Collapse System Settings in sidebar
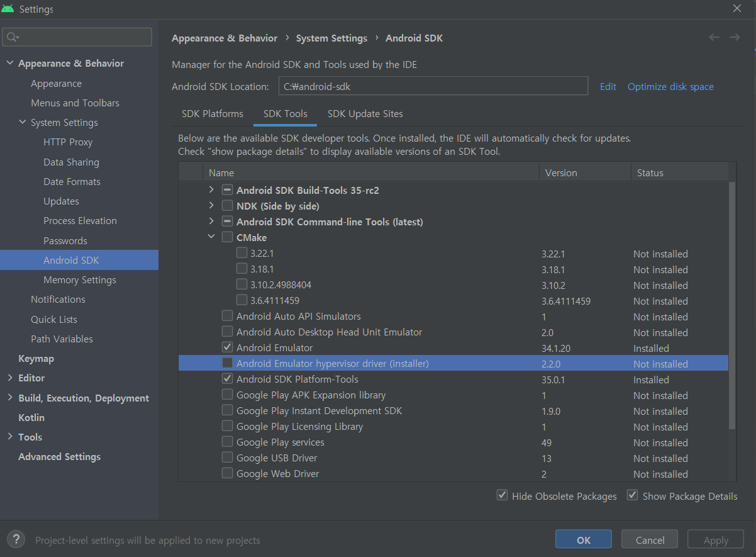This screenshot has width=756, height=557. 22,123
